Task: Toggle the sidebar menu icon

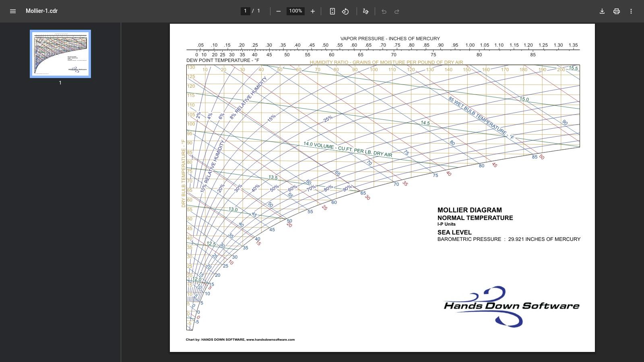Action: (13, 11)
